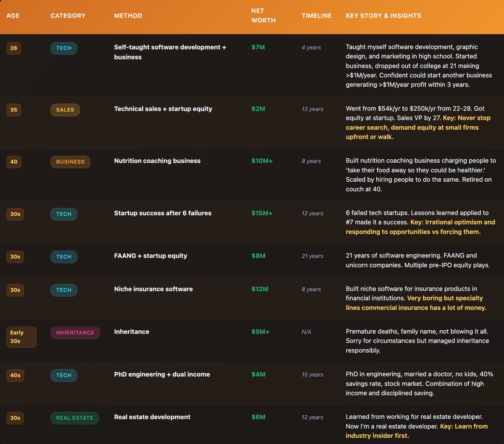
Task: Click the $7M net worth value
Action: [x=258, y=47]
